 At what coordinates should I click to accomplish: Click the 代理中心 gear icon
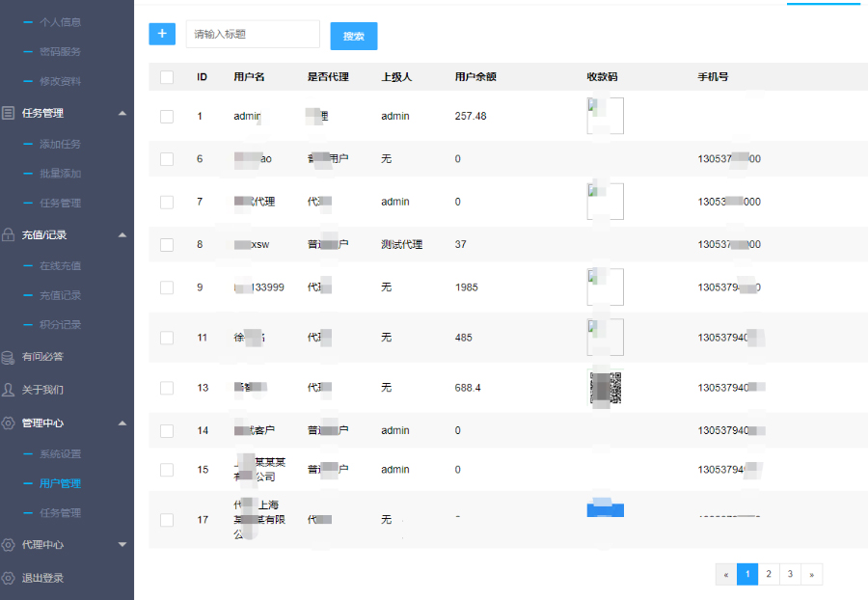[x=9, y=545]
